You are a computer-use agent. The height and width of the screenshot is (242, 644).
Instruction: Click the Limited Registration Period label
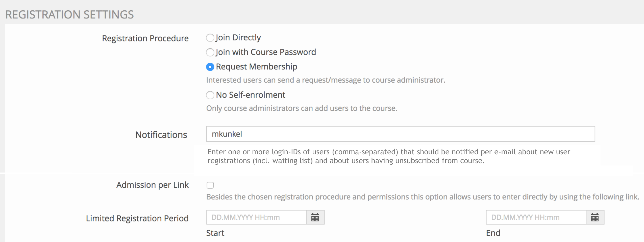(137, 218)
